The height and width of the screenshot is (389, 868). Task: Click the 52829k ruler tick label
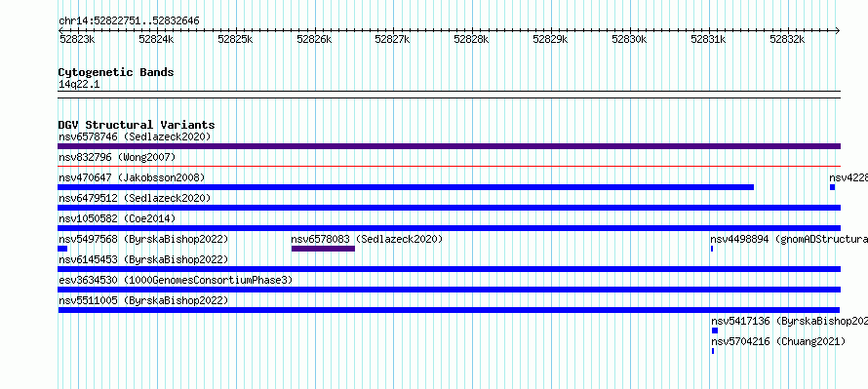pyautogui.click(x=550, y=39)
